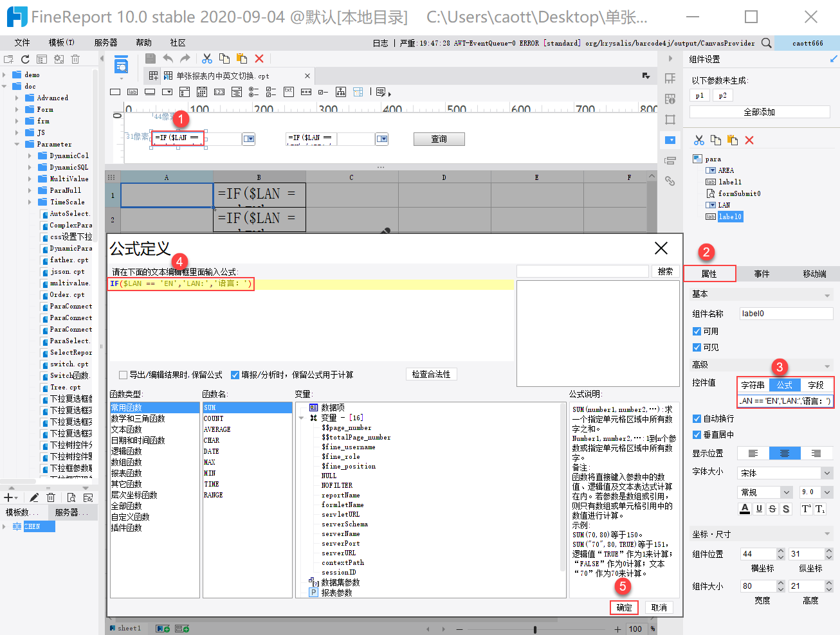Click the save disk icon in the toolbar

(x=151, y=58)
